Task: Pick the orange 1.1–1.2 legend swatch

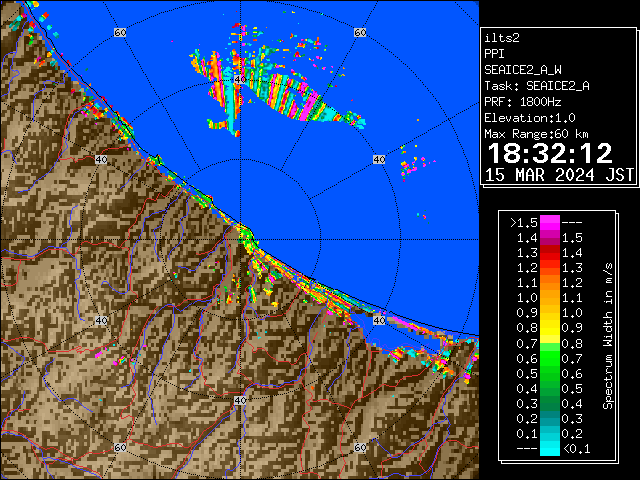Action: pyautogui.click(x=550, y=283)
